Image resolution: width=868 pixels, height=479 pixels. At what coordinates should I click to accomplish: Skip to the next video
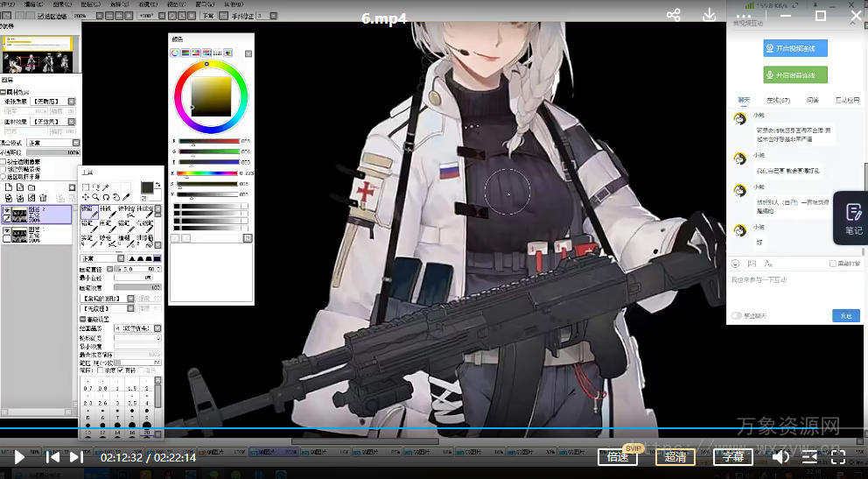click(76, 456)
